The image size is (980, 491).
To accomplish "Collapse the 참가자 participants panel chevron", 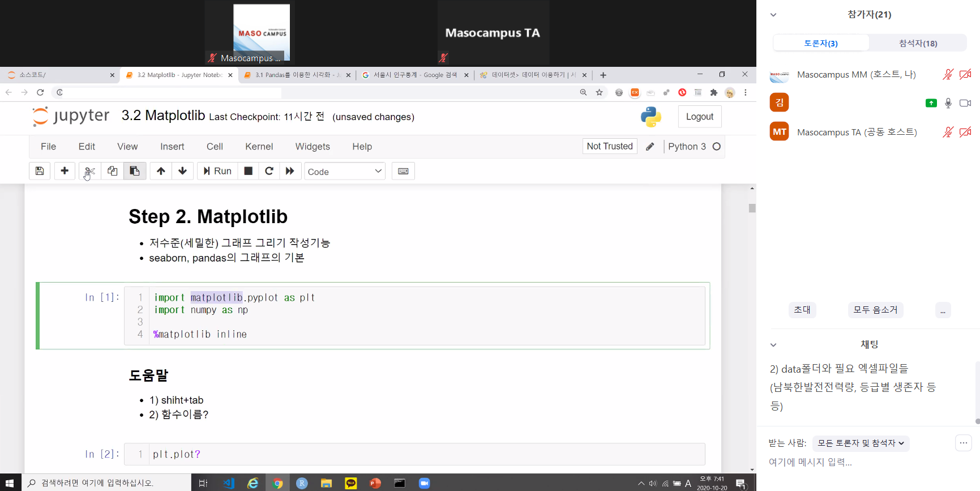I will [x=773, y=15].
